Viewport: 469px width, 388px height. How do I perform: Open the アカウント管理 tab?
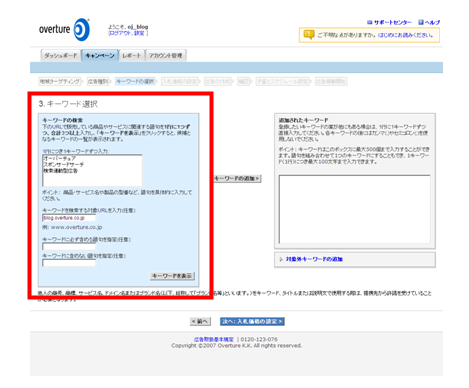click(166, 55)
